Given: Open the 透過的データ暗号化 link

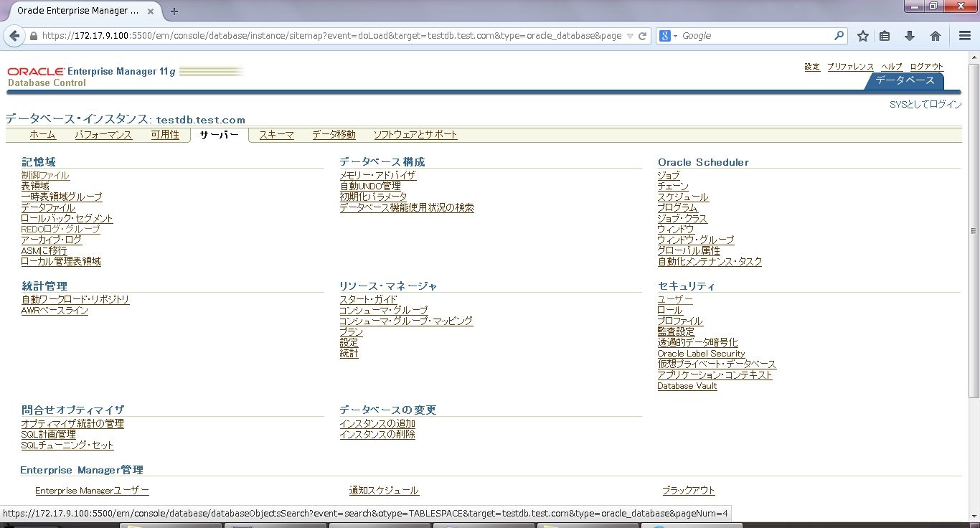Looking at the screenshot, I should [698, 342].
